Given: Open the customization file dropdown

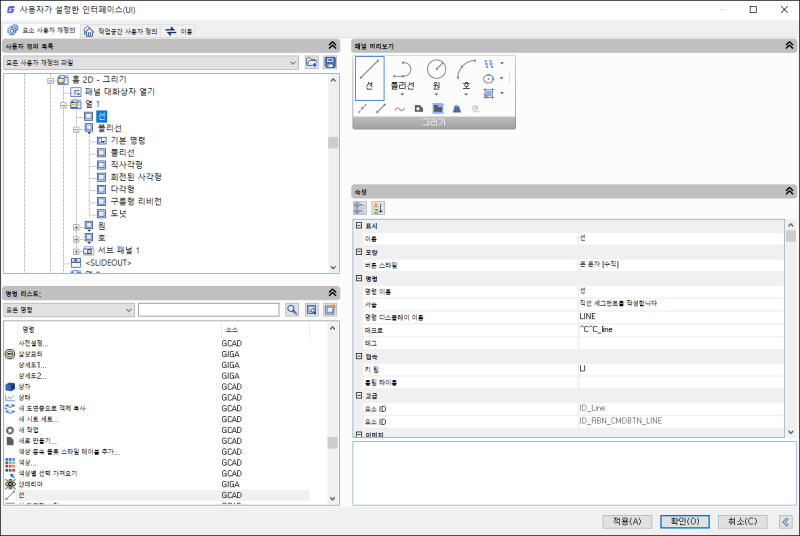Looking at the screenshot, I should pos(151,63).
